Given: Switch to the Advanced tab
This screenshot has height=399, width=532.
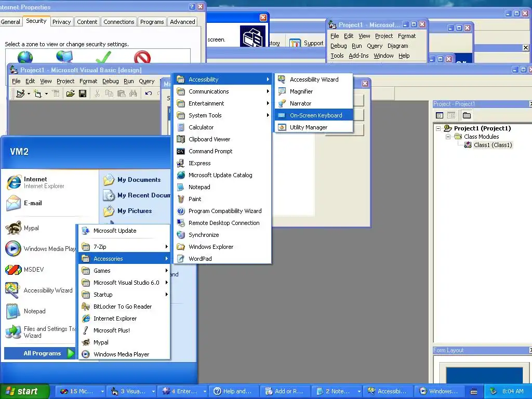Looking at the screenshot, I should coord(182,22).
